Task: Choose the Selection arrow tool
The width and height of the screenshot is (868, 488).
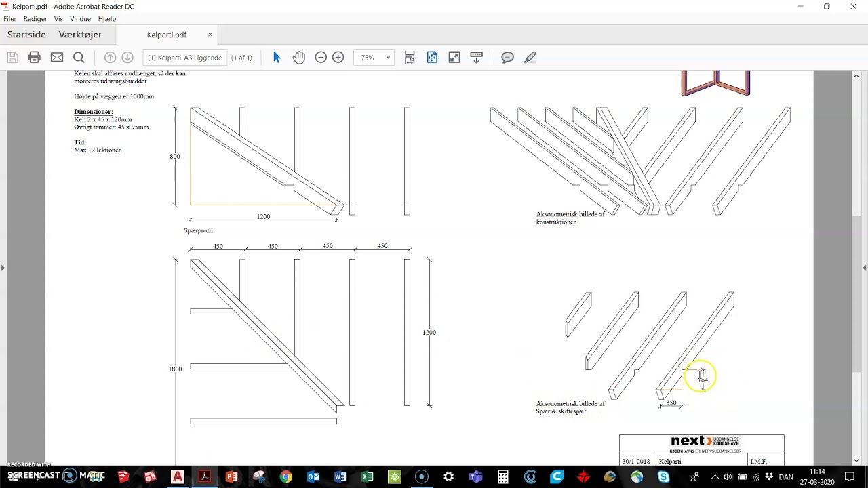Action: point(277,58)
